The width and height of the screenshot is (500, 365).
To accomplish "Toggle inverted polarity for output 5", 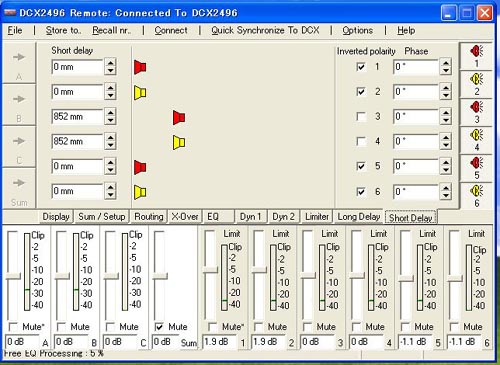I will pyautogui.click(x=361, y=166).
